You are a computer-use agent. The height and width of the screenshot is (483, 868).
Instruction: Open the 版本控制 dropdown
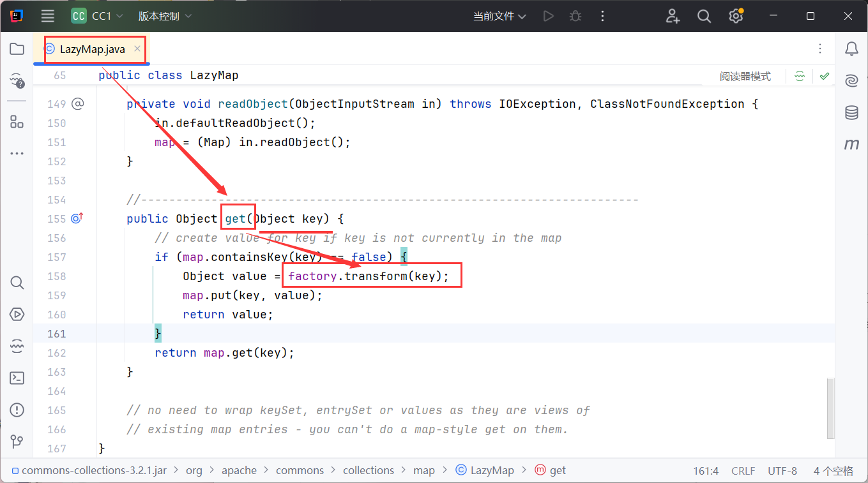pos(165,16)
